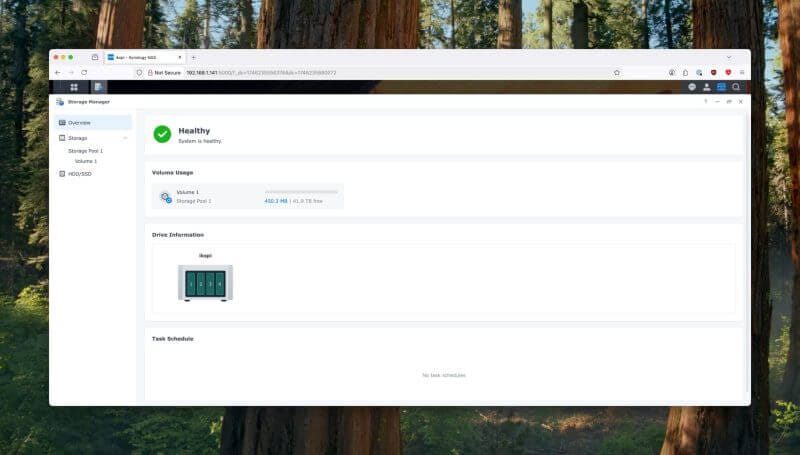
Task: Click the Healthy status heading
Action: pos(194,131)
